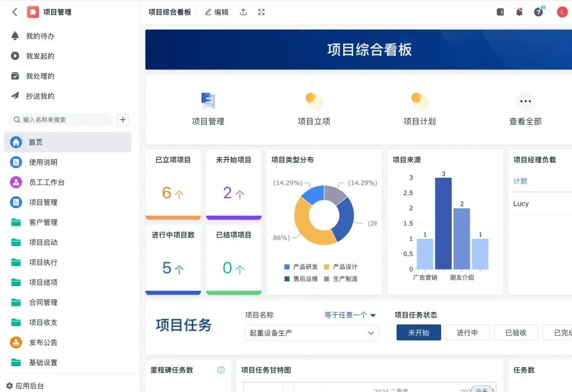Go to 项目管理 sidebar page with document icon
Viewport: 572px width, 392px height.
tap(67, 202)
